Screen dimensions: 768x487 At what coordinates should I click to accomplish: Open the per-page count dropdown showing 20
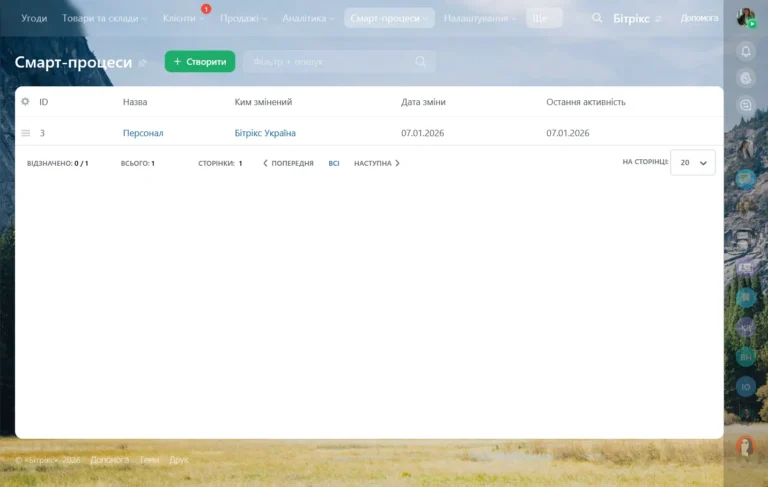tap(692, 162)
